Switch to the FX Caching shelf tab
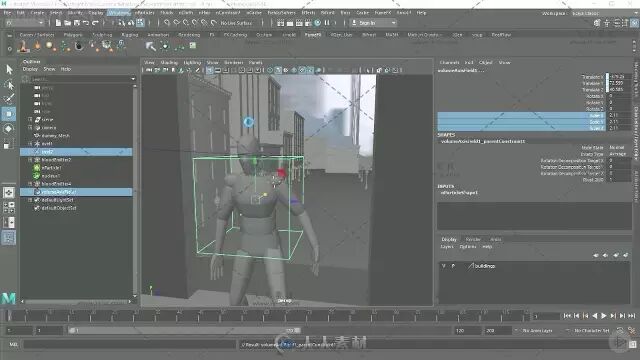The width and height of the screenshot is (640, 360). click(236, 35)
